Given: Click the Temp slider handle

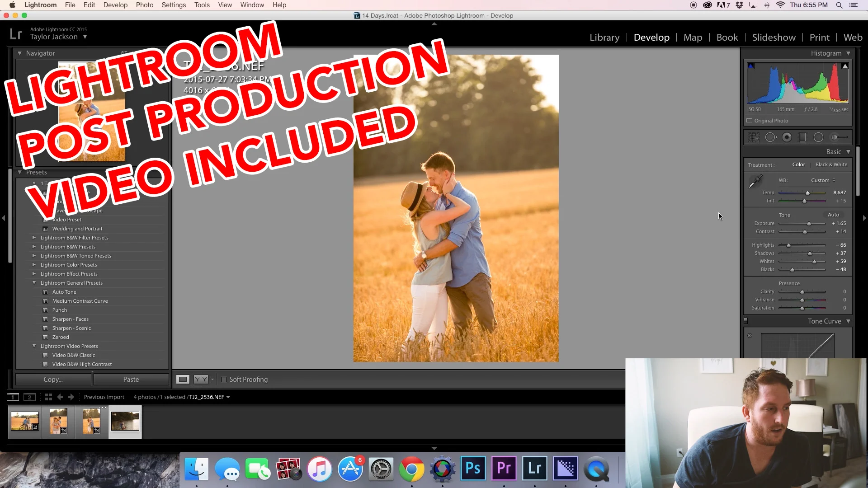Looking at the screenshot, I should click(x=807, y=193).
